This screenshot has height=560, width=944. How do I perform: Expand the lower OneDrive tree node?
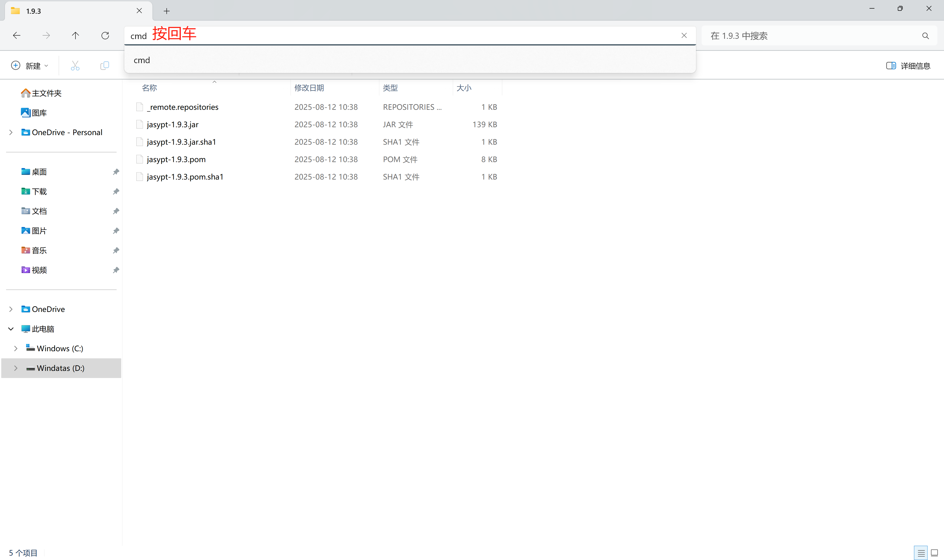tap(11, 309)
